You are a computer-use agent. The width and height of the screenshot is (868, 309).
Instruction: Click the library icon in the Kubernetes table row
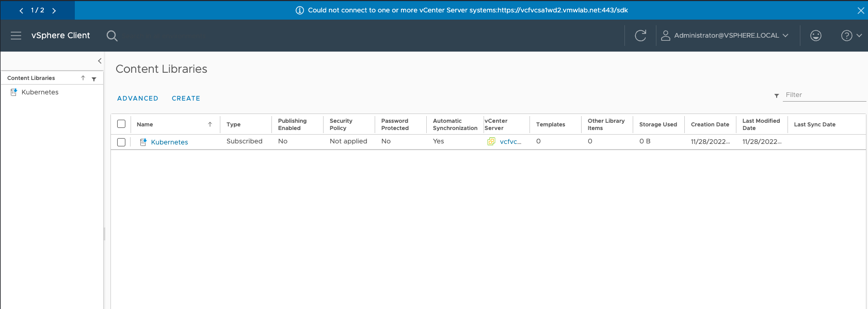[x=143, y=142]
